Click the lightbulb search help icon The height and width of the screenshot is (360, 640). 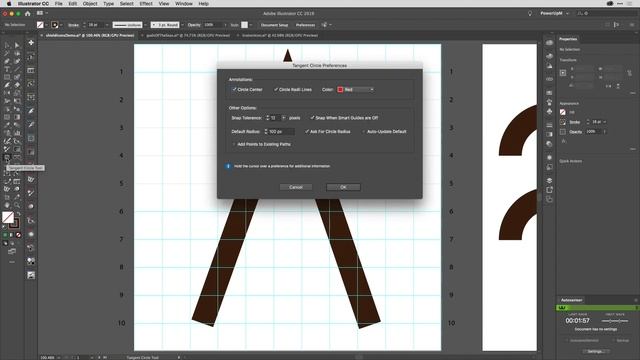click(530, 13)
